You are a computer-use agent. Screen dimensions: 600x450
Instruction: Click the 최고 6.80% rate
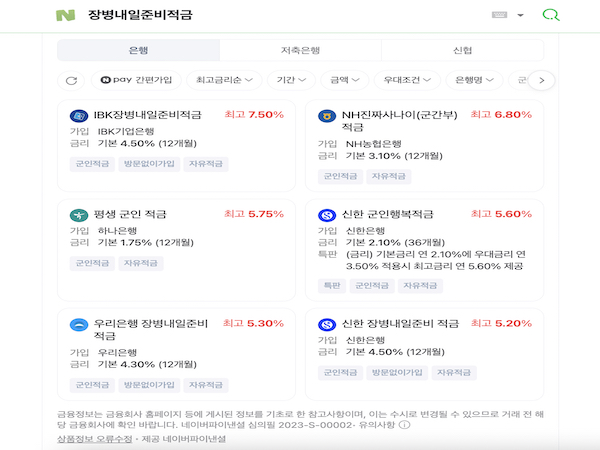pos(501,114)
